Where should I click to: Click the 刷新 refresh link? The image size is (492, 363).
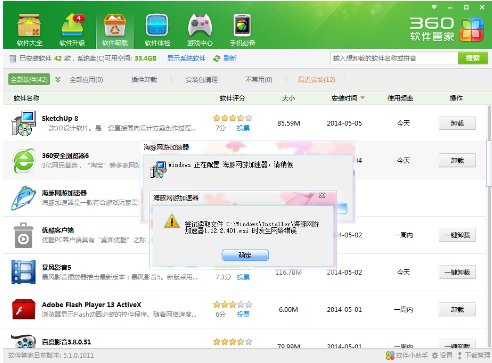tap(230, 58)
